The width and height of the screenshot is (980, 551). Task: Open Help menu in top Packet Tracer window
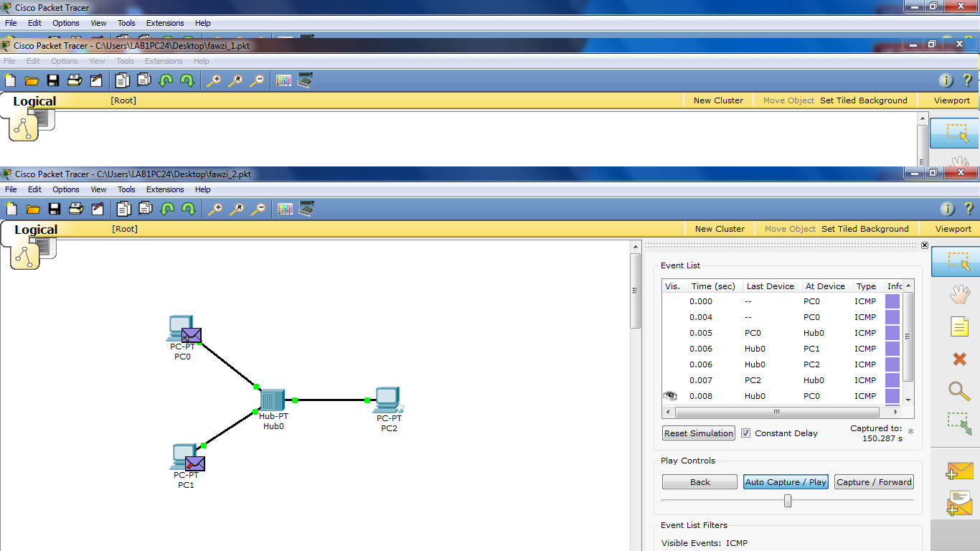pyautogui.click(x=203, y=23)
